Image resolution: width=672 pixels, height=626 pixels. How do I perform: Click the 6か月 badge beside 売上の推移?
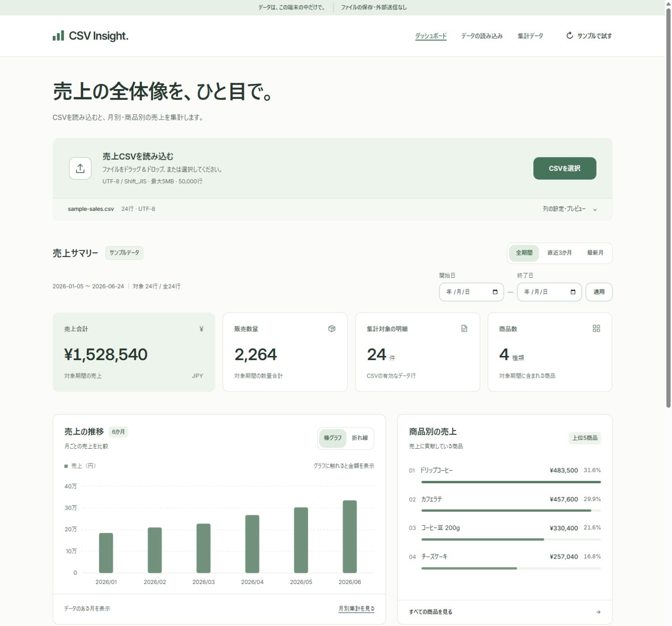point(118,432)
